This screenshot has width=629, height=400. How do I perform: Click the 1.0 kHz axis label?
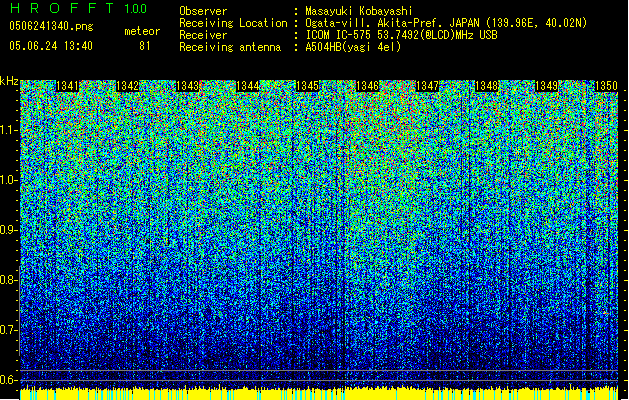pyautogui.click(x=8, y=180)
